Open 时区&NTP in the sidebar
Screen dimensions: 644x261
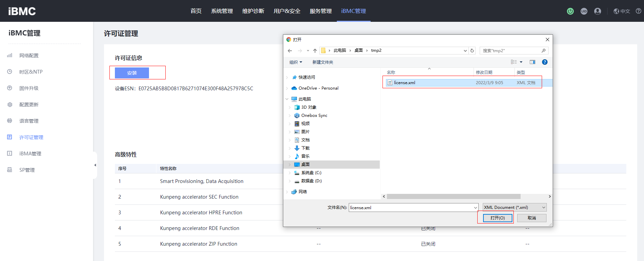click(x=31, y=72)
